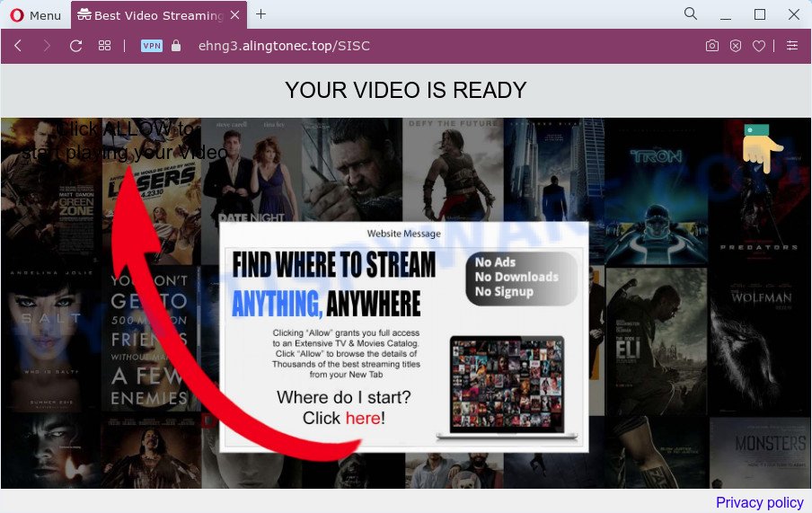Image resolution: width=812 pixels, height=513 pixels.
Task: Click the No Ads No Downloads No Signup badge
Action: [x=521, y=279]
